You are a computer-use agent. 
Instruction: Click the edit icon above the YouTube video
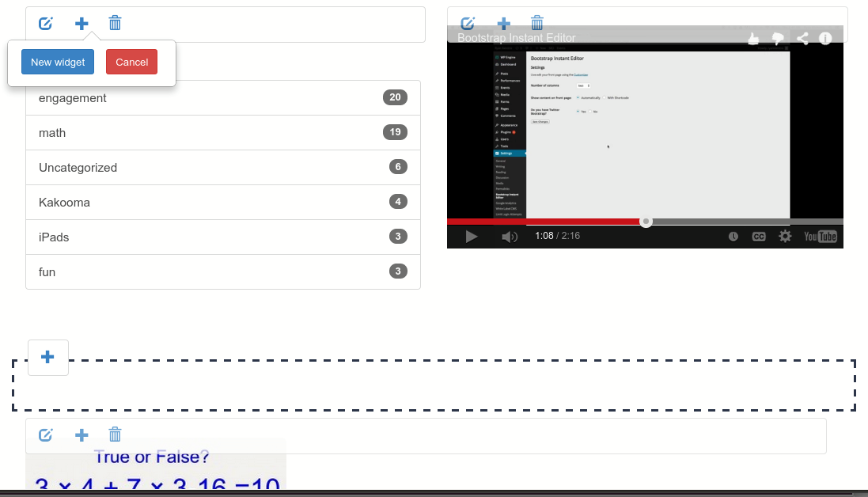click(468, 23)
